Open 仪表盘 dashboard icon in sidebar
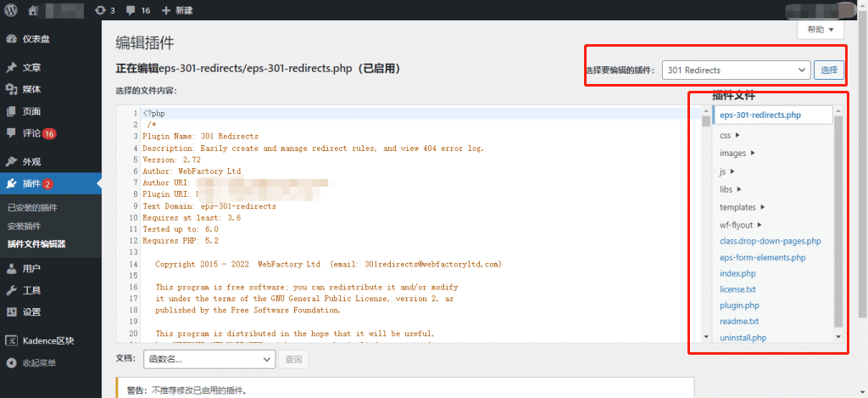Screen dimensions: 868x398 click(11, 39)
